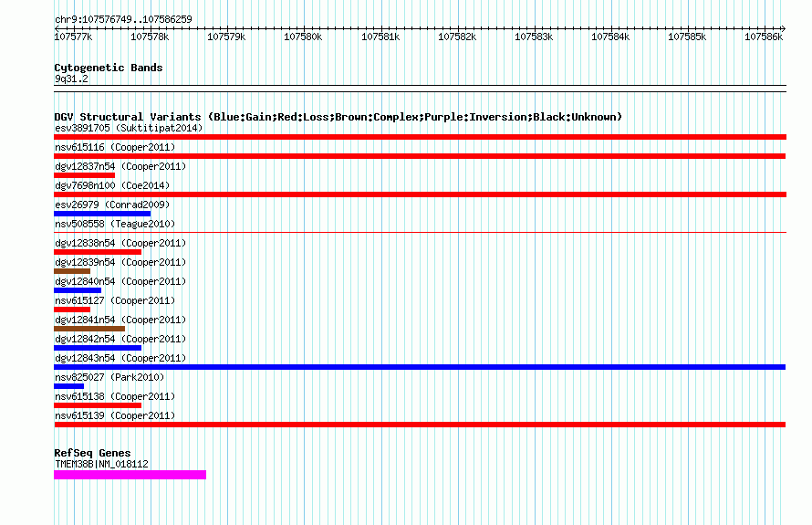Select the red loss bar for nsv615116
Image resolution: width=812 pixels, height=525 pixels.
(x=420, y=156)
